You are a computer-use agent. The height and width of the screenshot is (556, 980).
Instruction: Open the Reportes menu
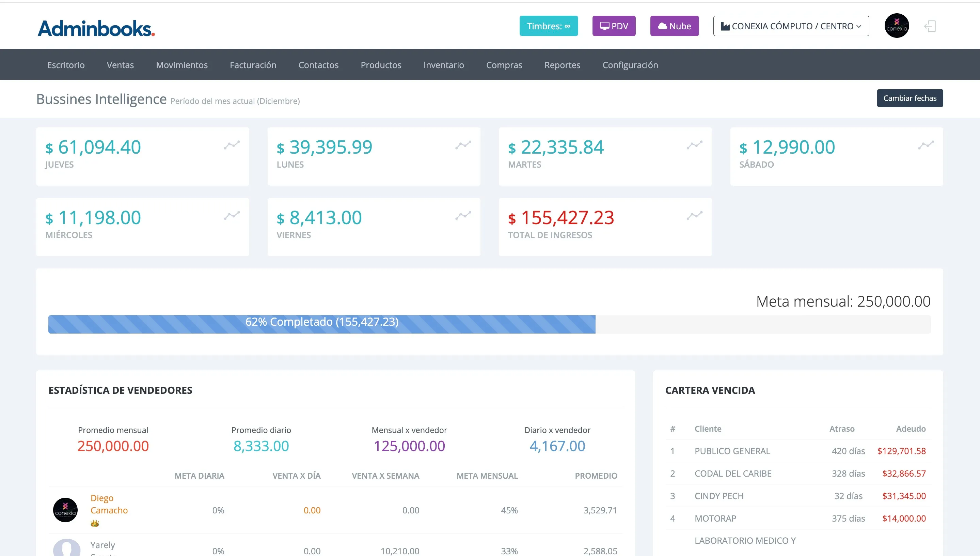tap(562, 65)
